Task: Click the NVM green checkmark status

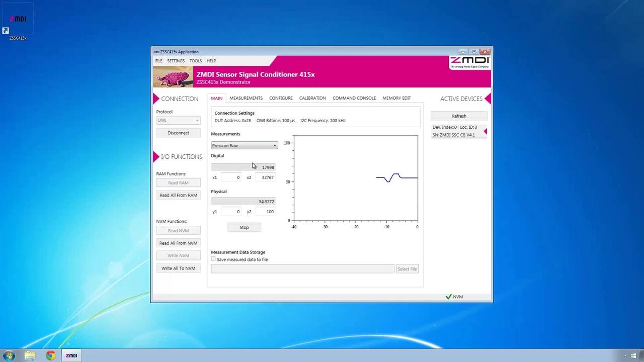Action: coord(449,297)
